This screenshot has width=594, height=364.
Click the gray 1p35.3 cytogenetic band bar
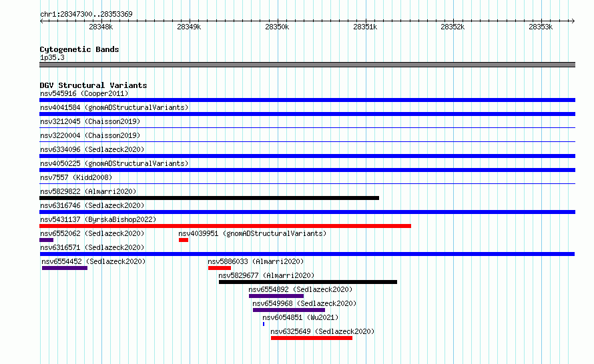[x=307, y=65]
